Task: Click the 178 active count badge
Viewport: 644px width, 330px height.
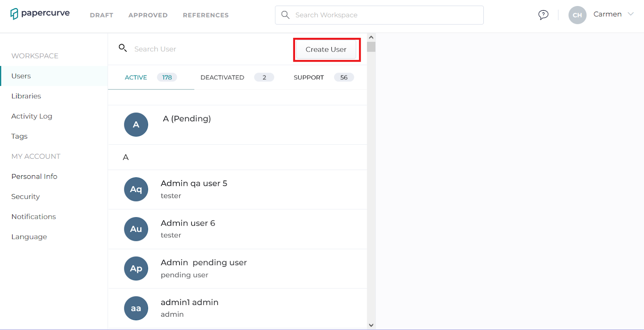Action: pos(167,77)
